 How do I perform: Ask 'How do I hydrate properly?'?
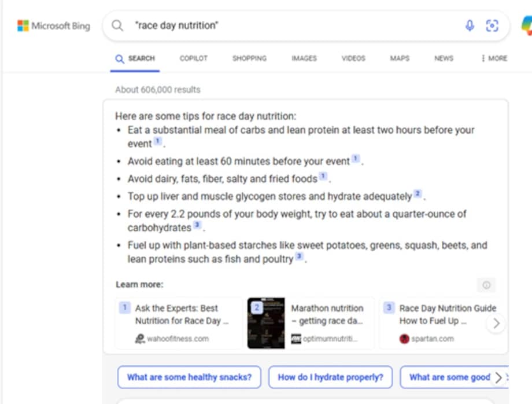pyautogui.click(x=330, y=377)
